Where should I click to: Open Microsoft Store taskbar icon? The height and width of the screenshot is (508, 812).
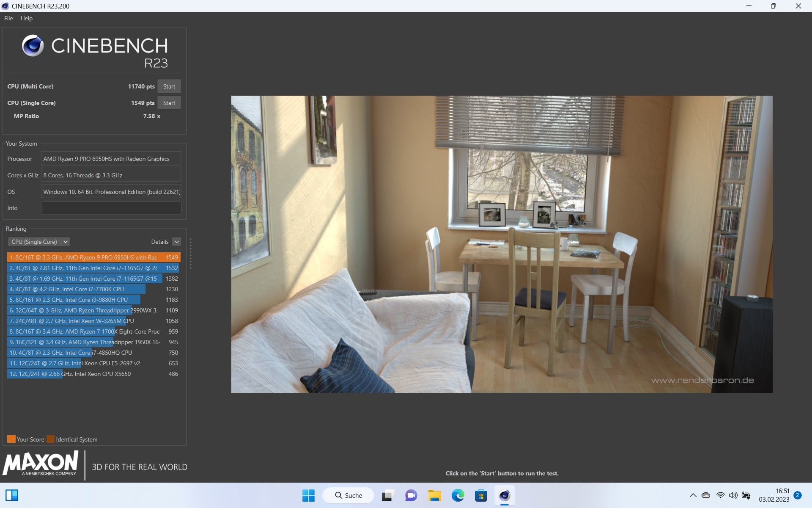coord(481,495)
